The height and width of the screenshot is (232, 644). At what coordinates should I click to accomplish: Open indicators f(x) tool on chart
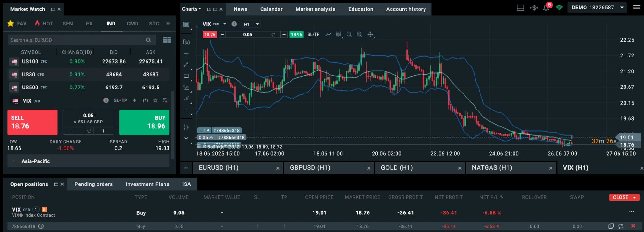186,42
